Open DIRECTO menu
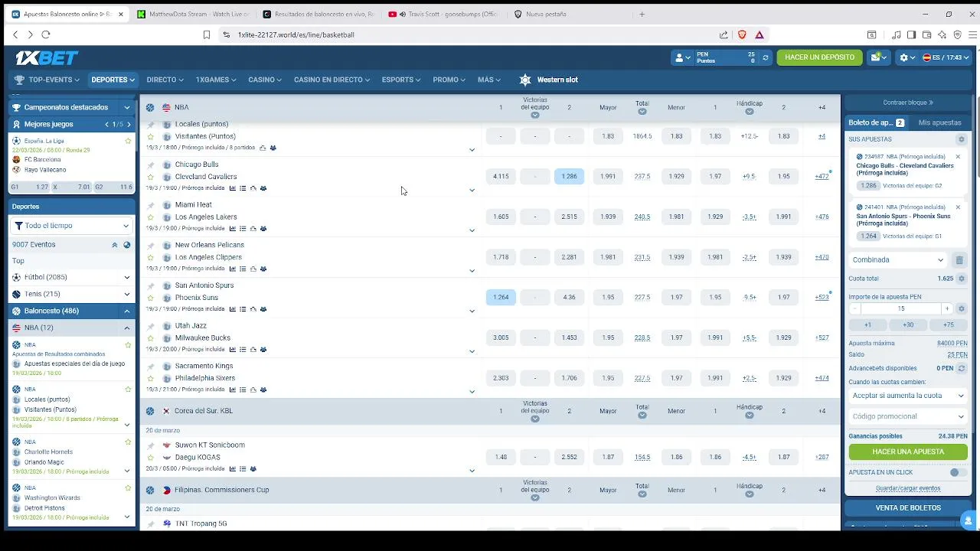Image resolution: width=980 pixels, height=551 pixels. click(165, 80)
